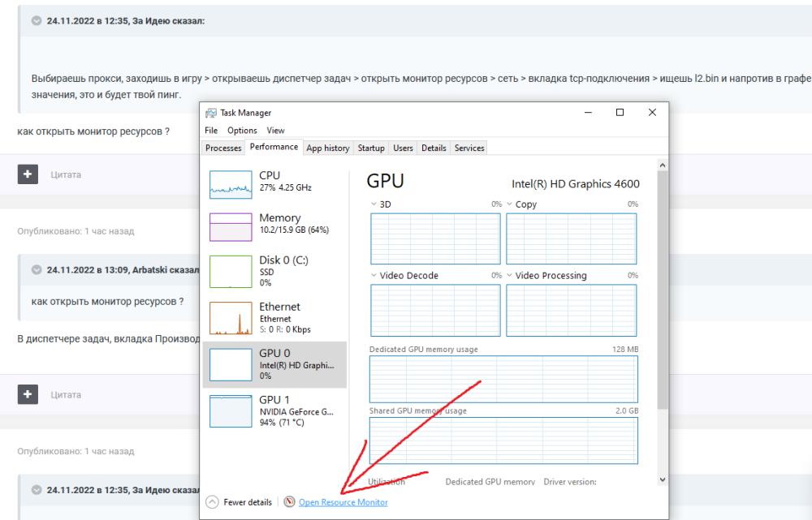Switch to the Startup tab

(x=371, y=148)
